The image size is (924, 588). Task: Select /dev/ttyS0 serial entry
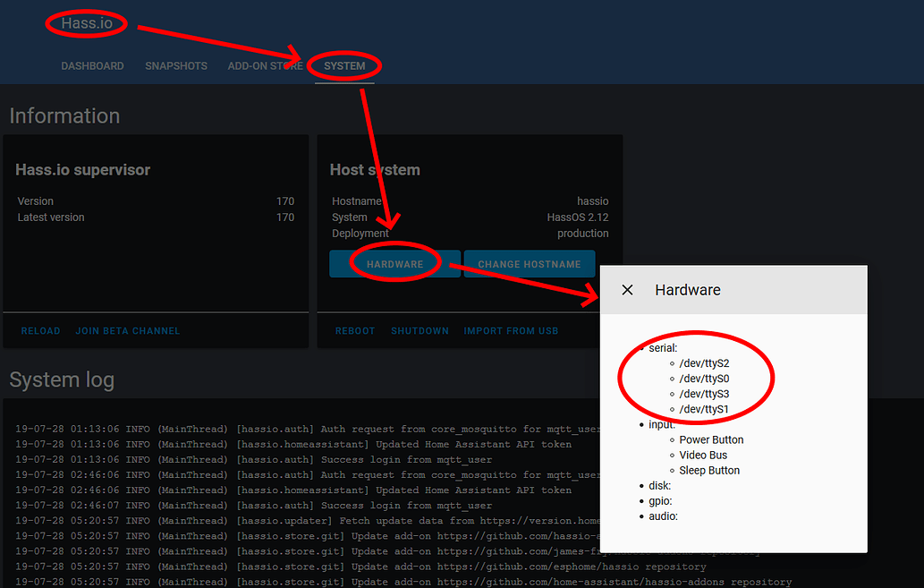tap(704, 379)
